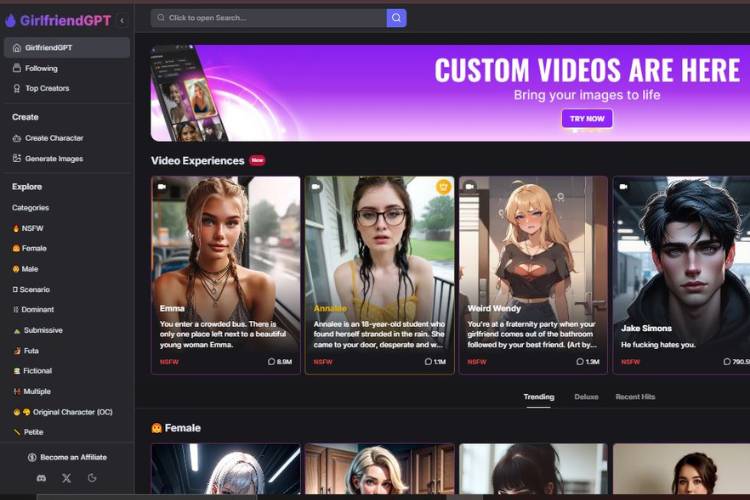Image resolution: width=750 pixels, height=500 pixels.
Task: Open the X (Twitter) icon link
Action: 66,478
